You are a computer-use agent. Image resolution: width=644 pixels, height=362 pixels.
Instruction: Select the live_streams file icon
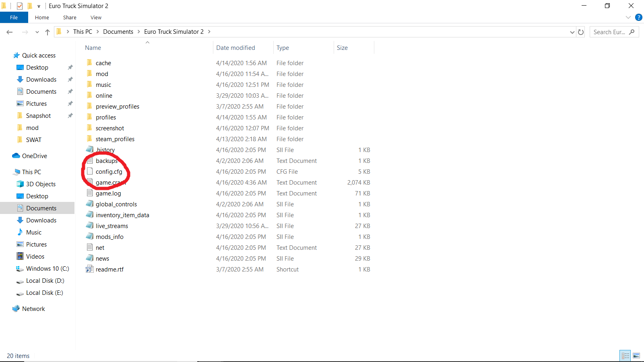[90, 226]
